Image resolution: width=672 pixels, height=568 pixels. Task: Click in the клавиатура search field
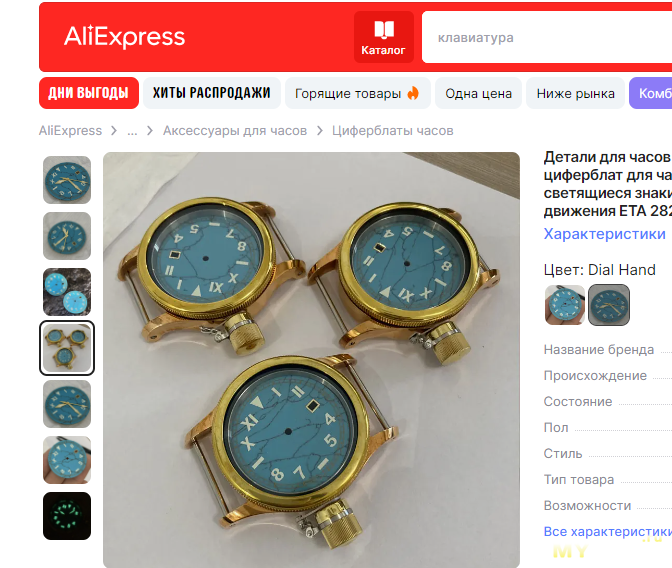546,37
